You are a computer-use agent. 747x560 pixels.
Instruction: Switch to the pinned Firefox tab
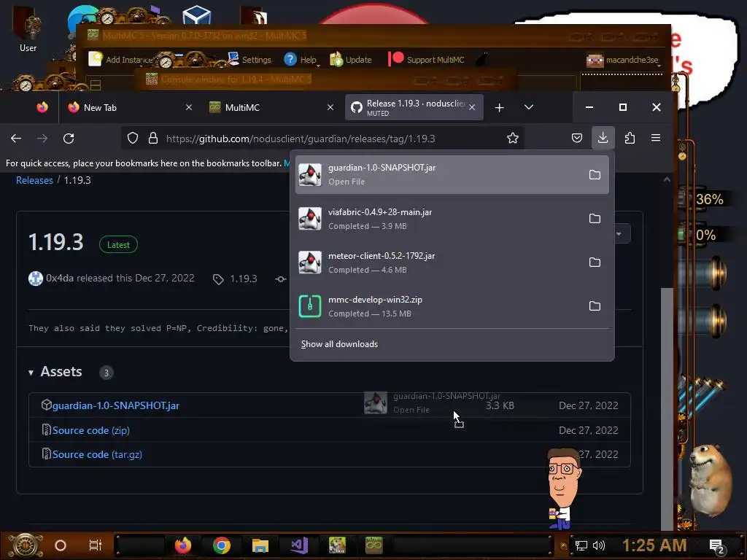coord(42,107)
